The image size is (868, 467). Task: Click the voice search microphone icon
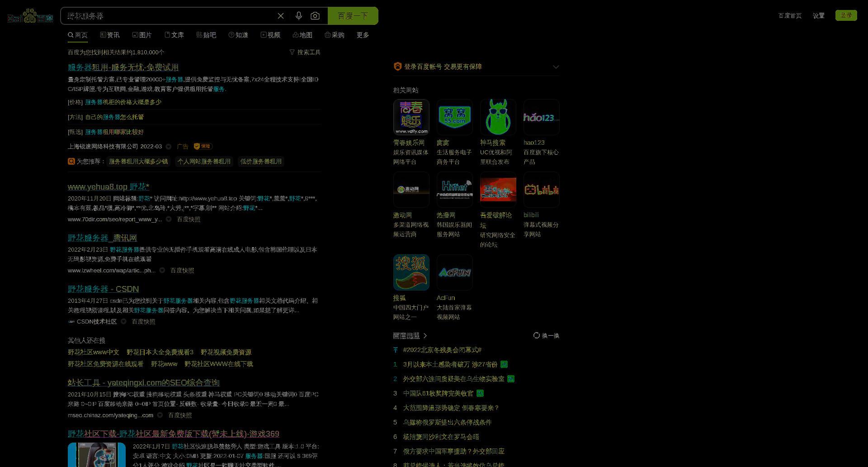(298, 16)
